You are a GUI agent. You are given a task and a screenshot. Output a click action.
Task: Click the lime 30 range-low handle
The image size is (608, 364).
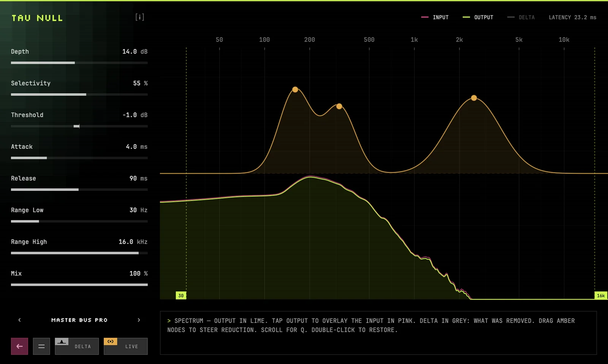(x=181, y=295)
